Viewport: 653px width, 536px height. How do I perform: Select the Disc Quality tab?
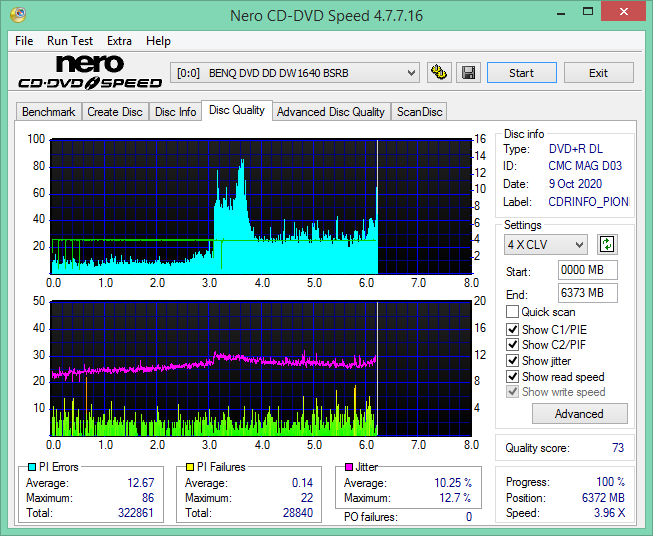[237, 110]
